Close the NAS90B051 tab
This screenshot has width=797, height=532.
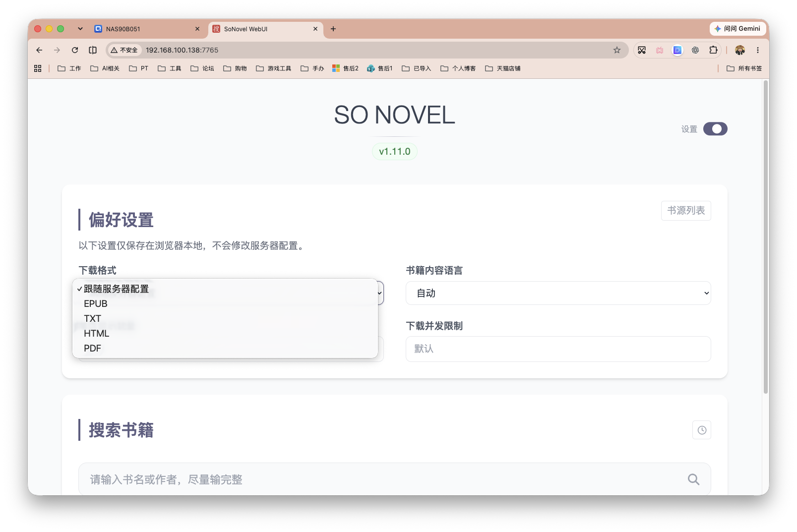pyautogui.click(x=197, y=29)
